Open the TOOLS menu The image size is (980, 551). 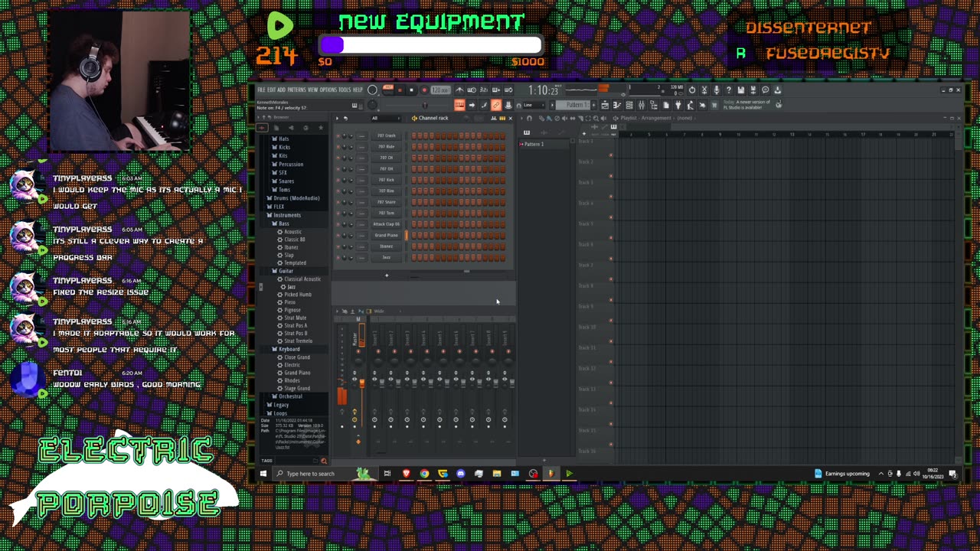click(x=345, y=90)
